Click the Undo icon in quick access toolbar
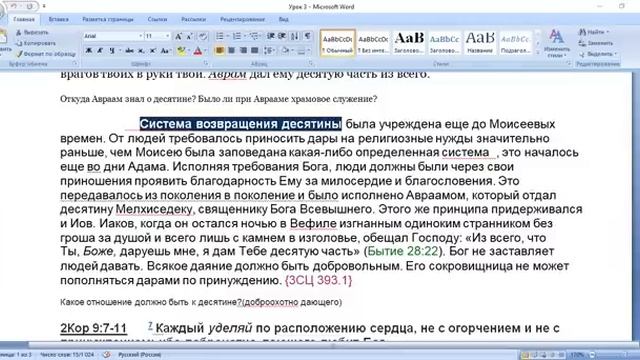The image size is (640, 360). [14, 7]
